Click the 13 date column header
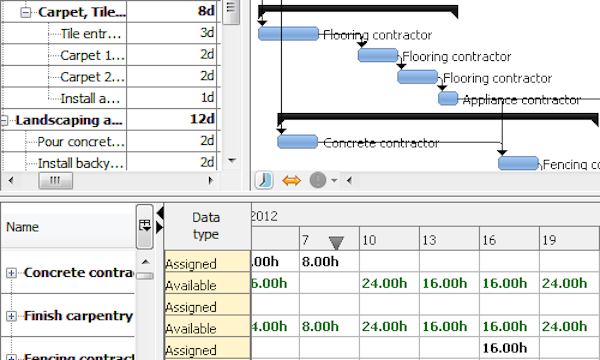 point(449,239)
